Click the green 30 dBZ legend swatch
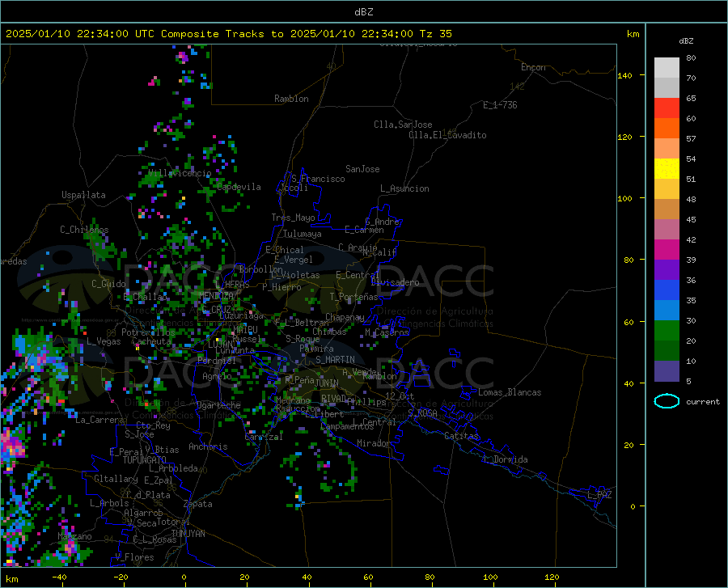Image resolution: width=728 pixels, height=588 pixels. click(x=667, y=331)
